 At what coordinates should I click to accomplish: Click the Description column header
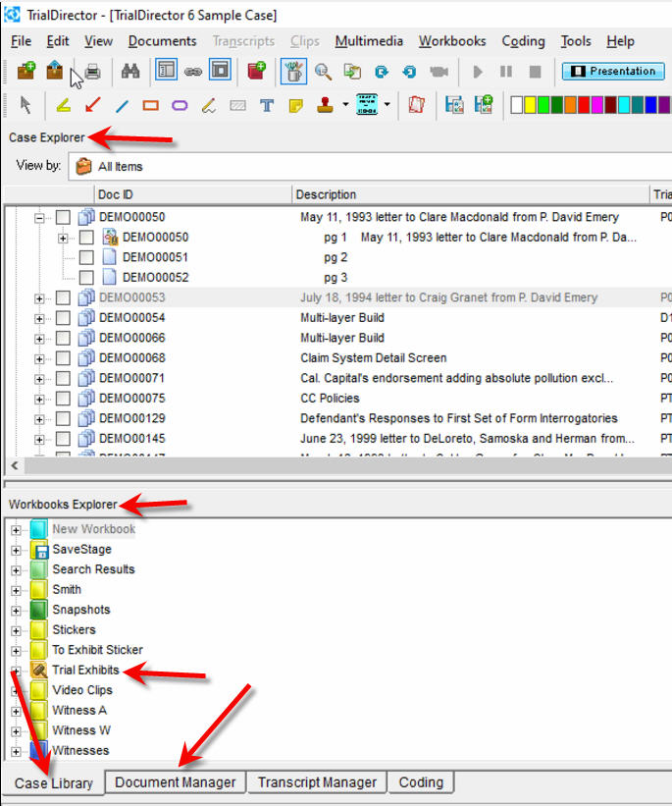[x=471, y=194]
